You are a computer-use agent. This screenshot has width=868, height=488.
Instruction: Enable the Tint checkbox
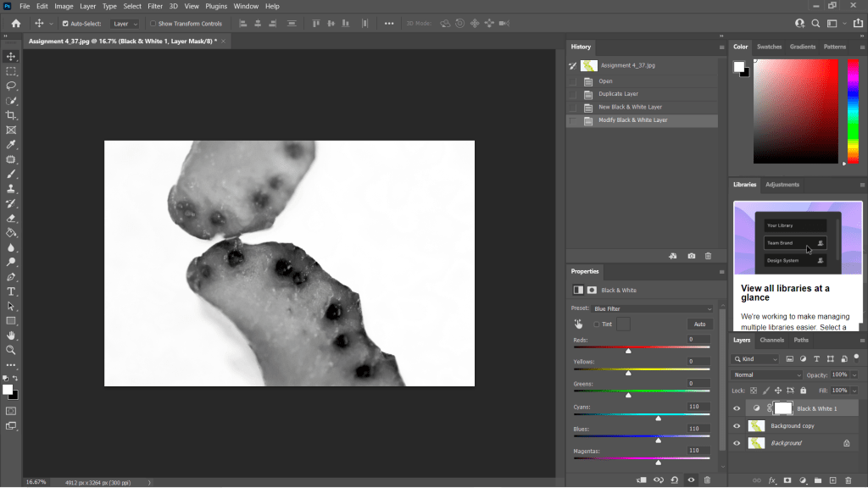pyautogui.click(x=597, y=324)
